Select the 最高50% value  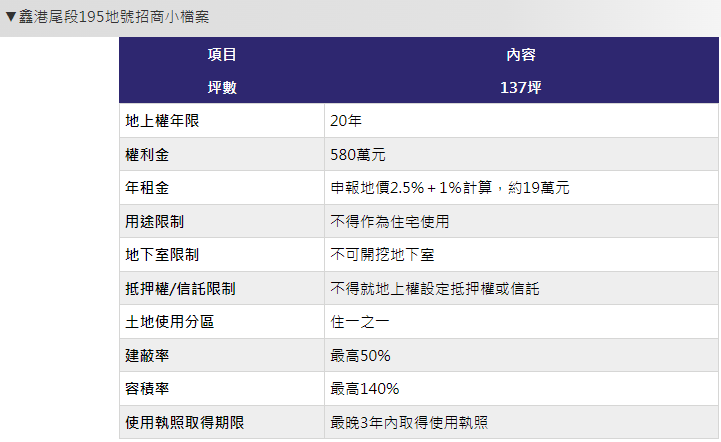tap(360, 355)
